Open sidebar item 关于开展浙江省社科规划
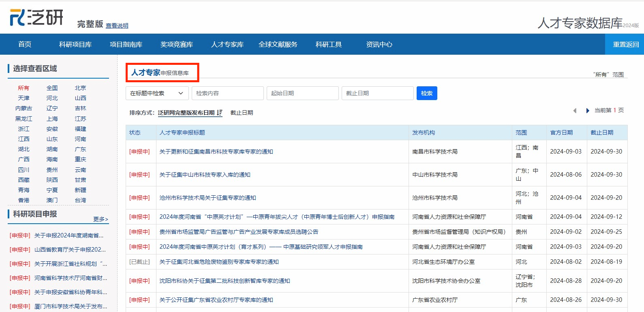The width and height of the screenshot is (644, 312). click(x=71, y=264)
